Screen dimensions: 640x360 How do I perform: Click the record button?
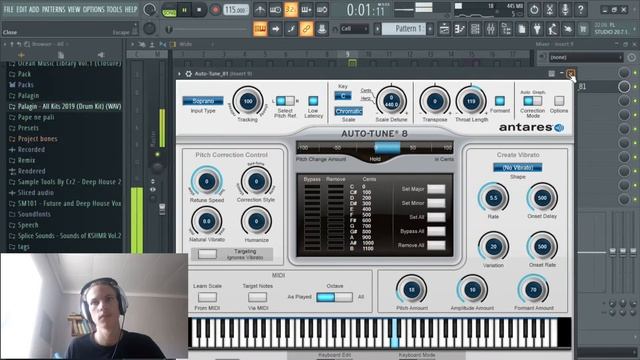215,10
